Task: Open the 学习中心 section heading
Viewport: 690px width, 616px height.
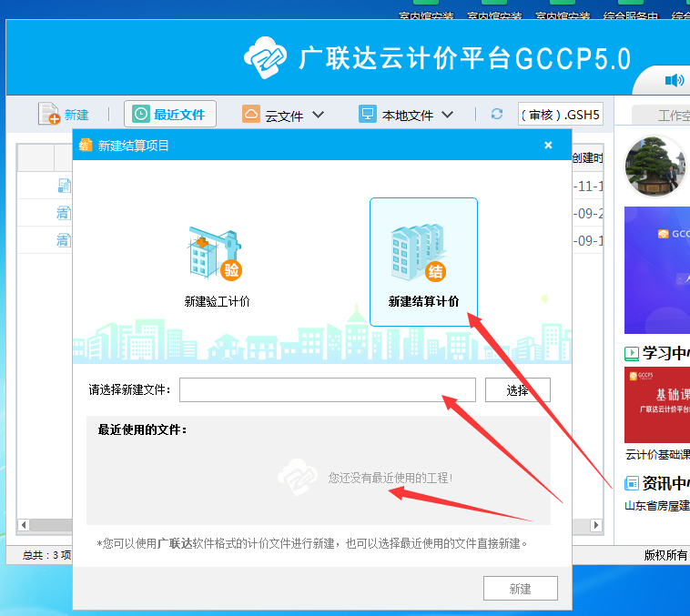Action: [x=665, y=353]
